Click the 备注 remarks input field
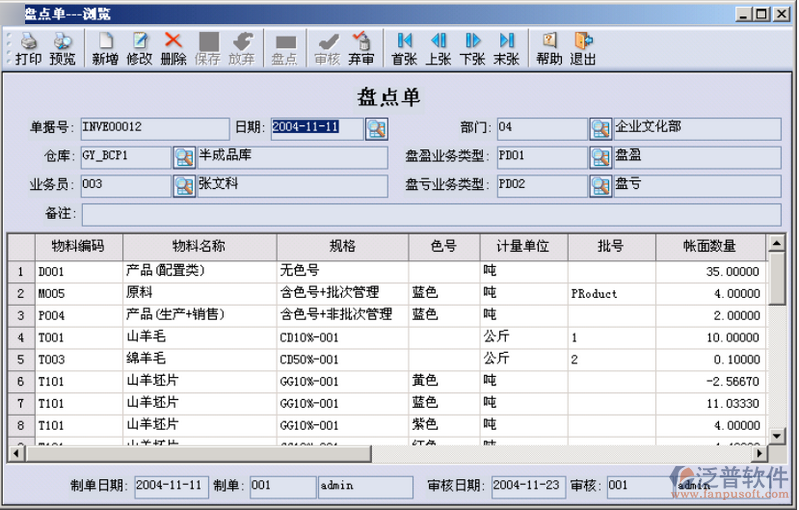799x510 pixels. 430,215
